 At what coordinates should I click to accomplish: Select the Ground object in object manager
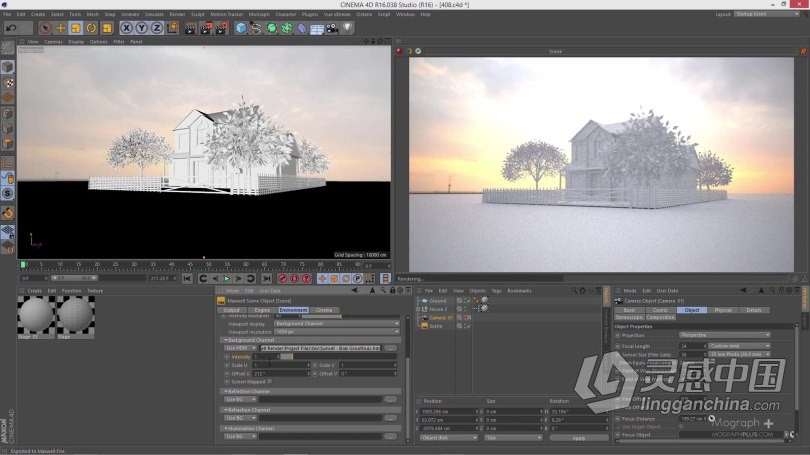pos(438,301)
